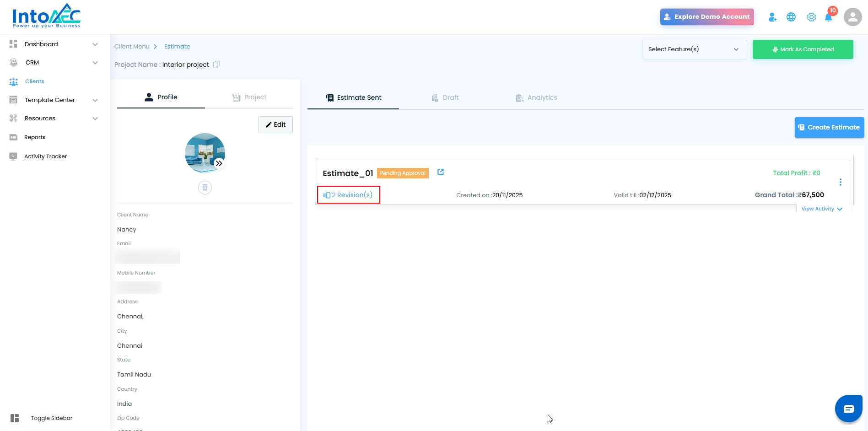Expand the Resources menu chevron
The height and width of the screenshot is (431, 868).
pos(95,119)
